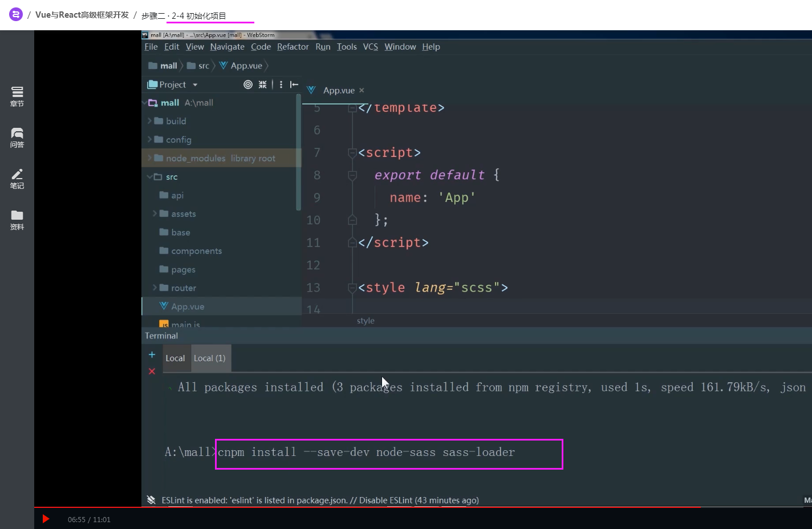Image resolution: width=812 pixels, height=529 pixels.
Task: Collapse the src folder arrow
Action: tap(149, 177)
